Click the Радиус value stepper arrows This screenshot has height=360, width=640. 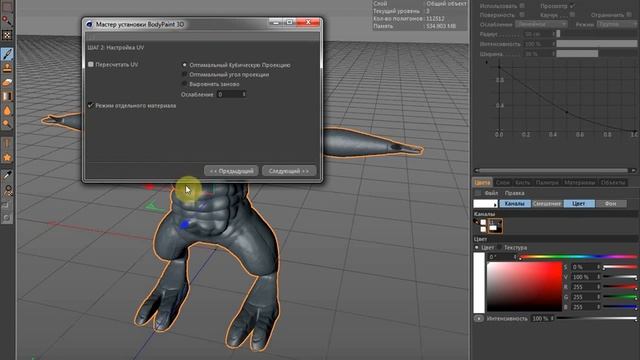tap(553, 34)
